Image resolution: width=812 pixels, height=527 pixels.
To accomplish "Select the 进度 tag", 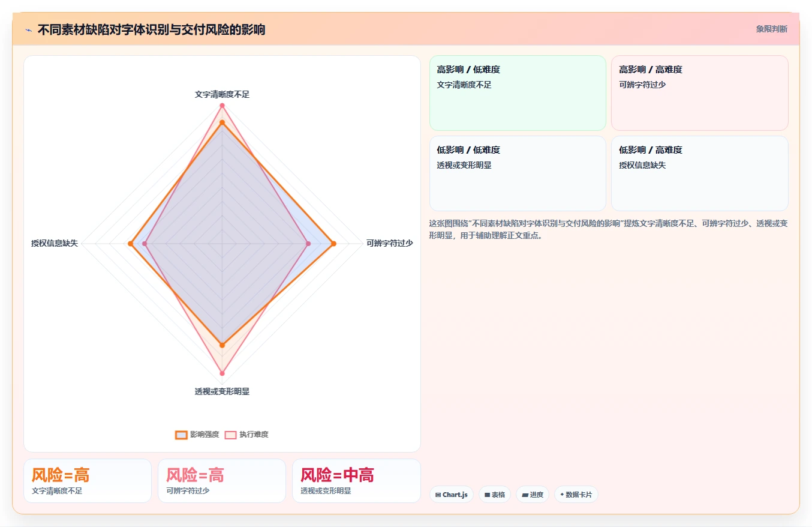I will click(x=533, y=495).
